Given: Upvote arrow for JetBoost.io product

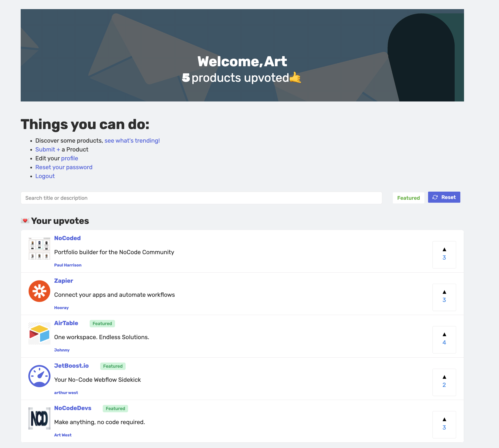Looking at the screenshot, I should tap(444, 377).
